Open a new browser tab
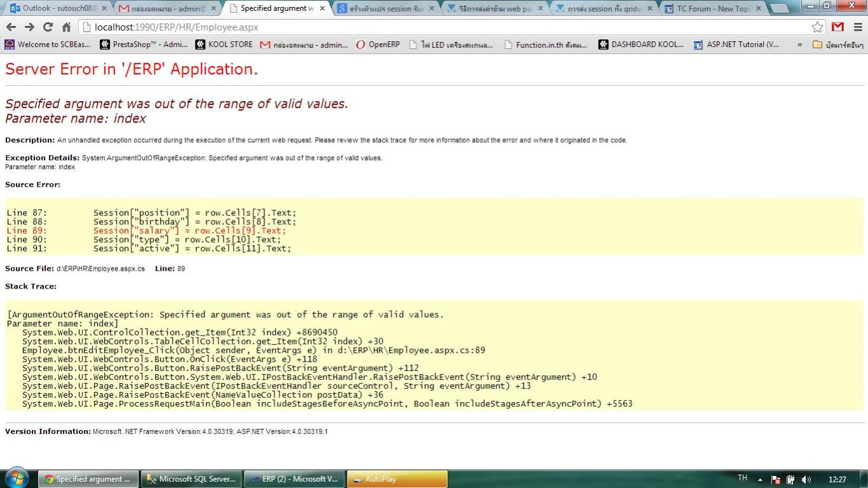The height and width of the screenshot is (488, 868). (x=780, y=9)
